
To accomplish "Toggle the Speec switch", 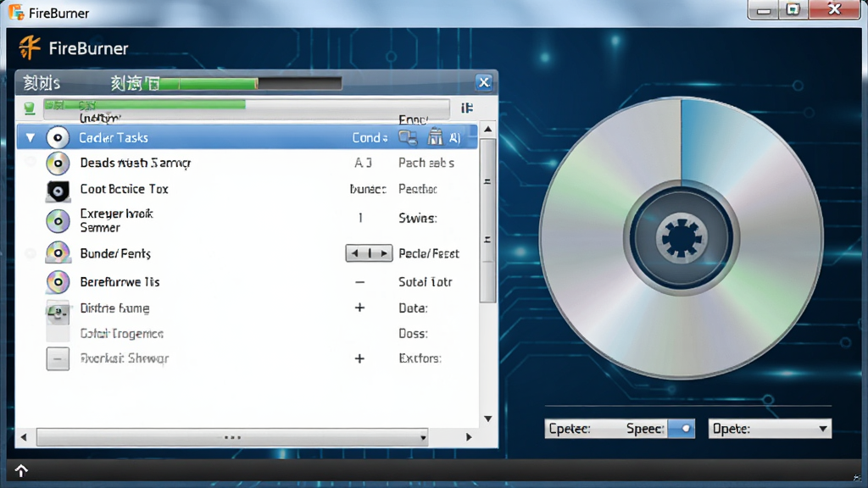I will coord(681,429).
